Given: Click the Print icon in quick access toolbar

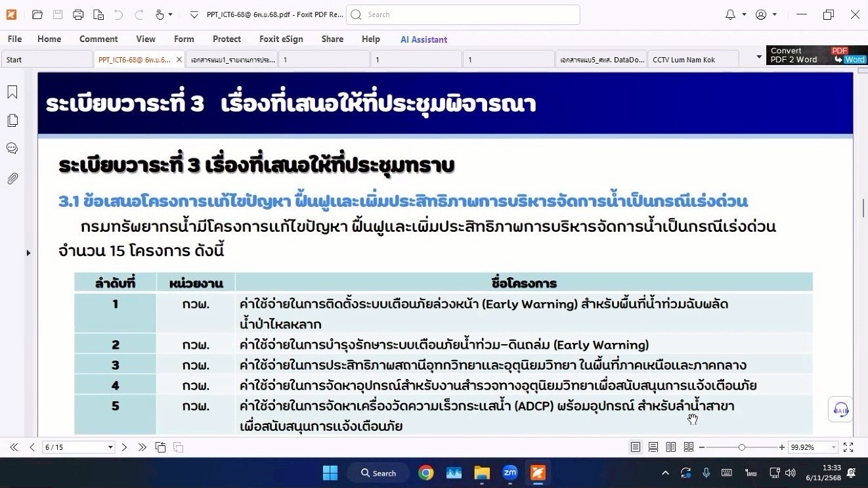Looking at the screenshot, I should pos(78,14).
